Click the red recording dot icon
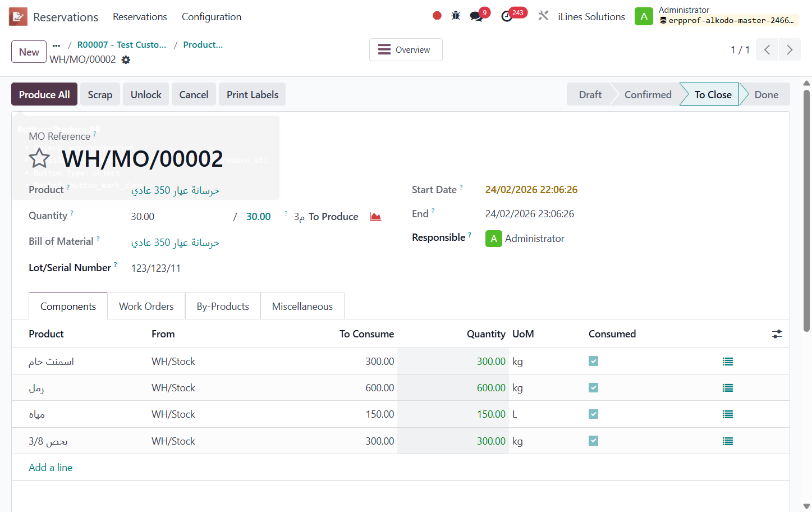 [x=437, y=16]
